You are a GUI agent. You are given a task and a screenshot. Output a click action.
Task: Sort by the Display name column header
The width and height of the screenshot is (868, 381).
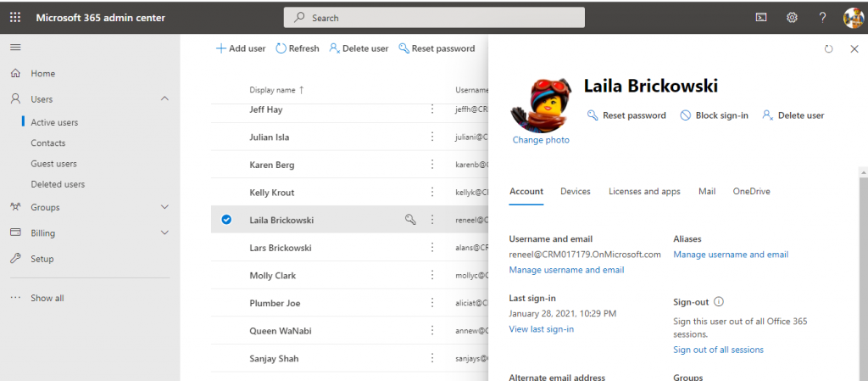coord(276,90)
